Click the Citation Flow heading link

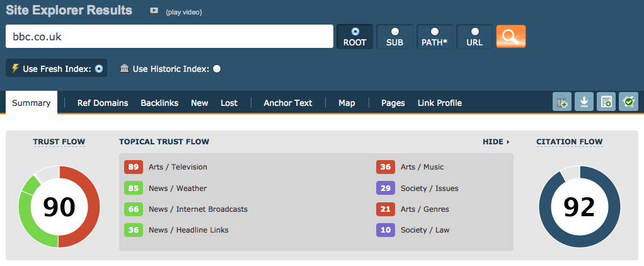(569, 142)
